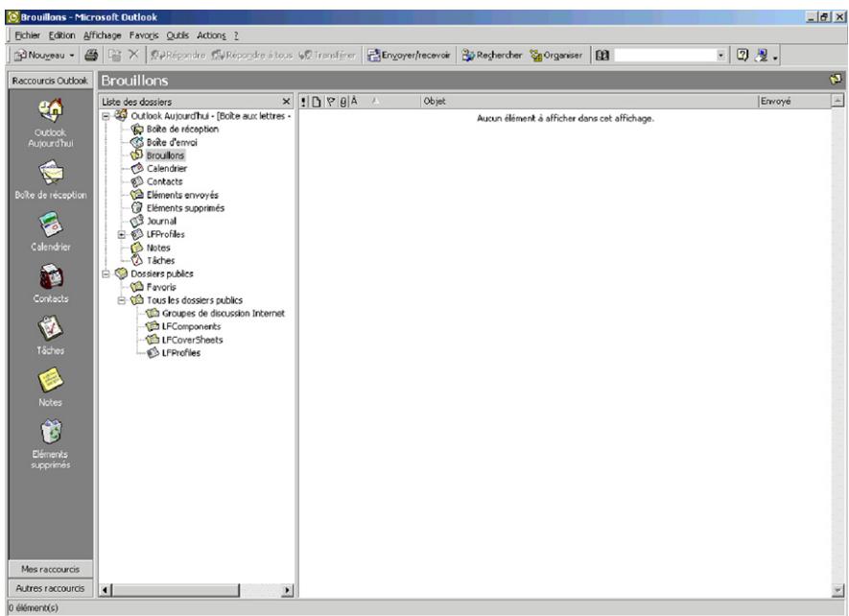The width and height of the screenshot is (849, 616).
Task: Open Eléments supprimés shortcut in Outlook bar
Action: coord(50,432)
